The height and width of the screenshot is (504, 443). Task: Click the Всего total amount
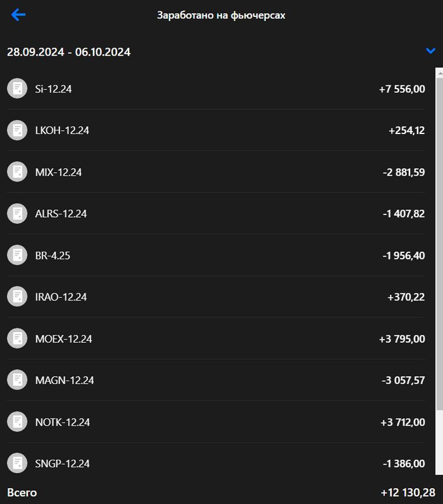click(x=408, y=493)
